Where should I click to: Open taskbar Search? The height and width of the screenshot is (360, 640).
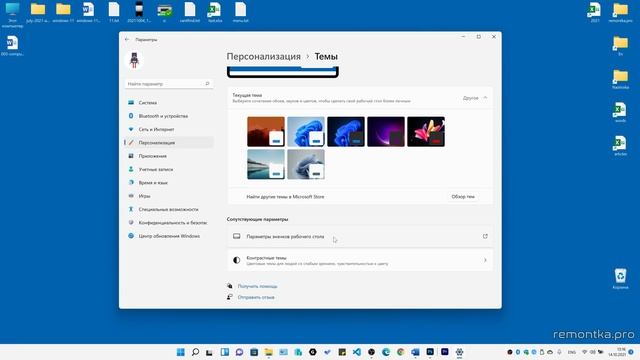point(195,352)
